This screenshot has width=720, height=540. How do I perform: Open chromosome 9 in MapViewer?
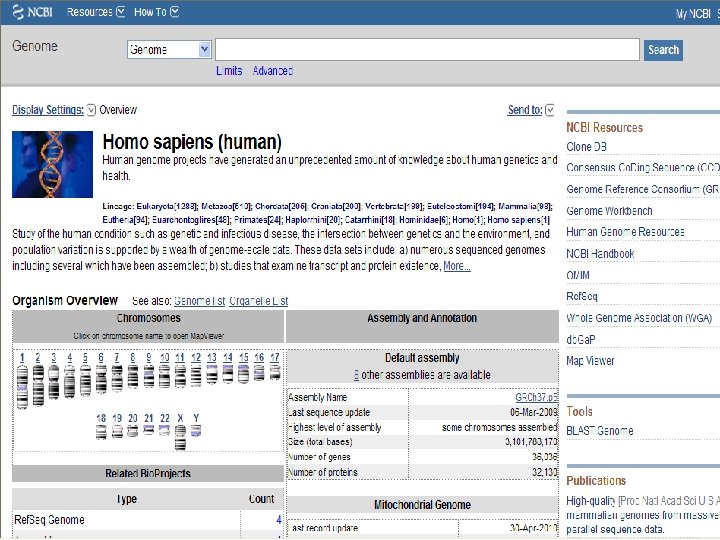click(149, 357)
